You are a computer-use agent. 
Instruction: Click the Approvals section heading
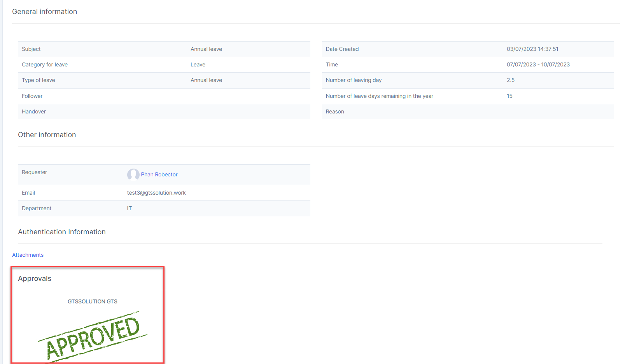coord(35,279)
